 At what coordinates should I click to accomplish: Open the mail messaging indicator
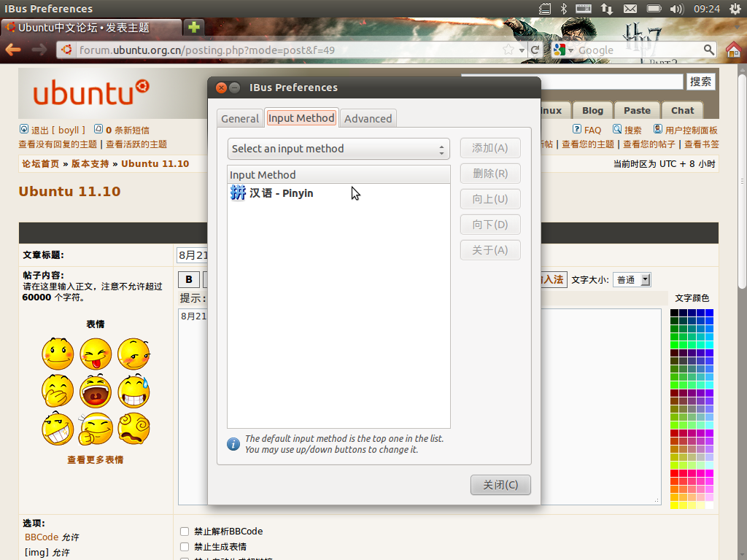pos(630,9)
